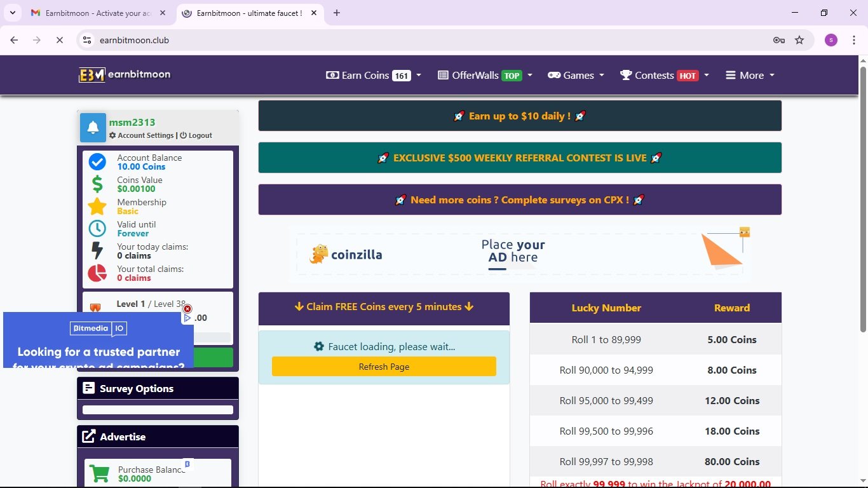Image resolution: width=868 pixels, height=488 pixels.
Task: Click the Survey Options header icon
Action: tap(89, 388)
